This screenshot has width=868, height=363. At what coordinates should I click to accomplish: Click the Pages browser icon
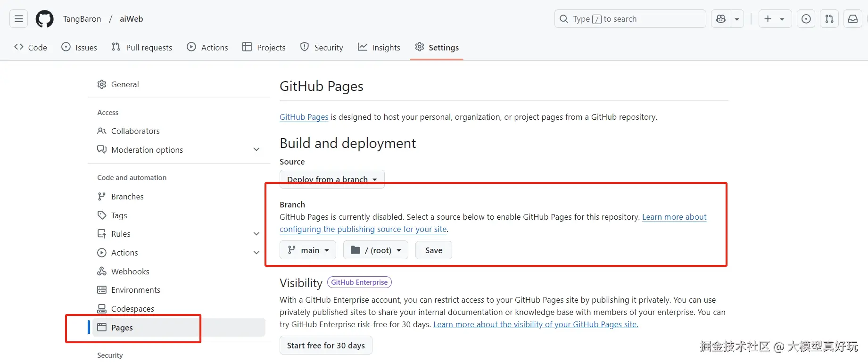pyautogui.click(x=102, y=327)
